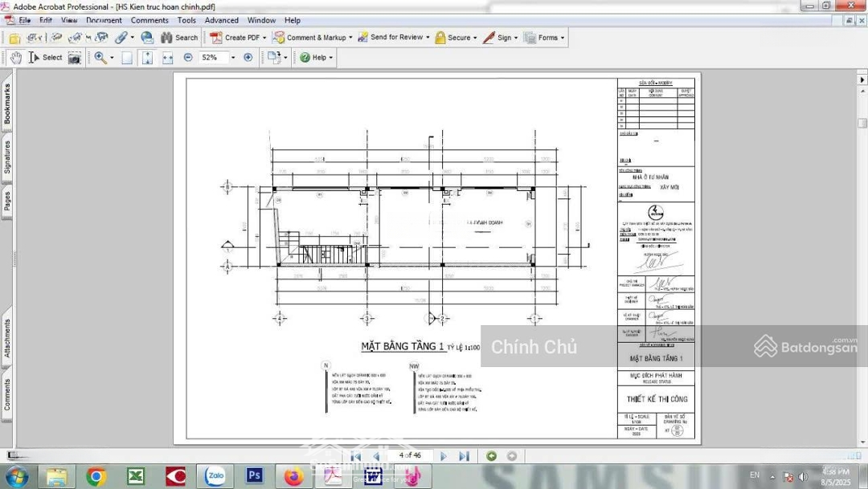Activate the Zoom In magnifier tool

point(100,58)
